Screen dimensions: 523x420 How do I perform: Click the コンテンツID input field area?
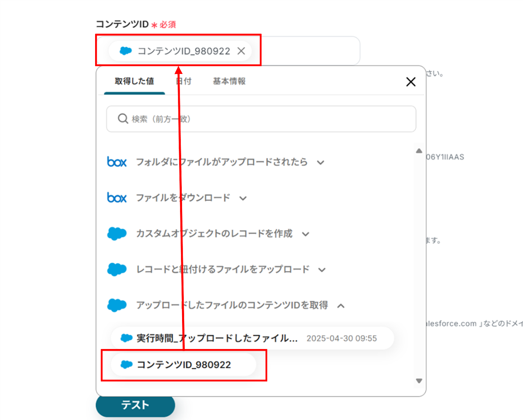pos(228,51)
